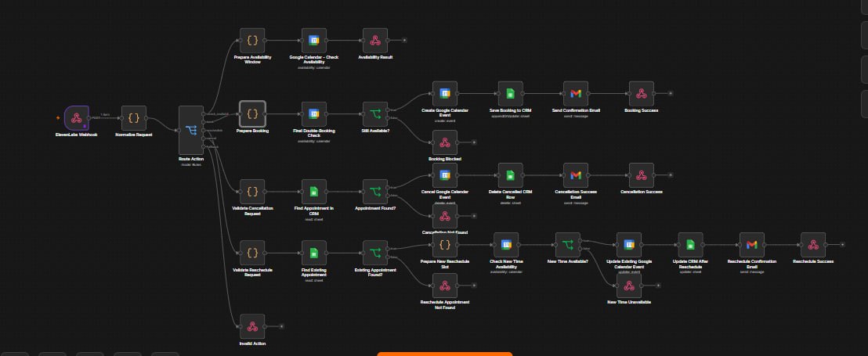Viewport: 868px width, 356px height.
Task: Open the Send Confirmation Email Gmail node
Action: (x=576, y=93)
